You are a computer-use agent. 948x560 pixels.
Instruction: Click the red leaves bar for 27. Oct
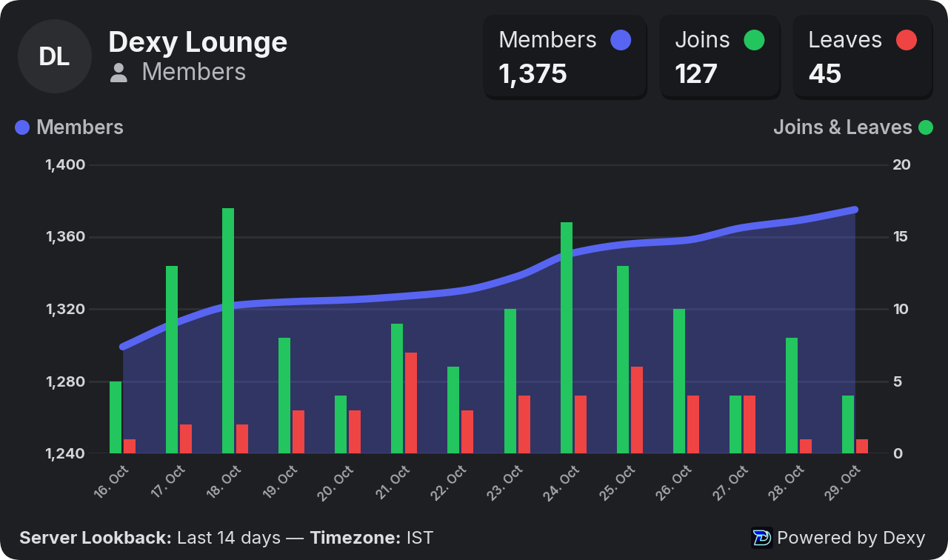pos(750,424)
